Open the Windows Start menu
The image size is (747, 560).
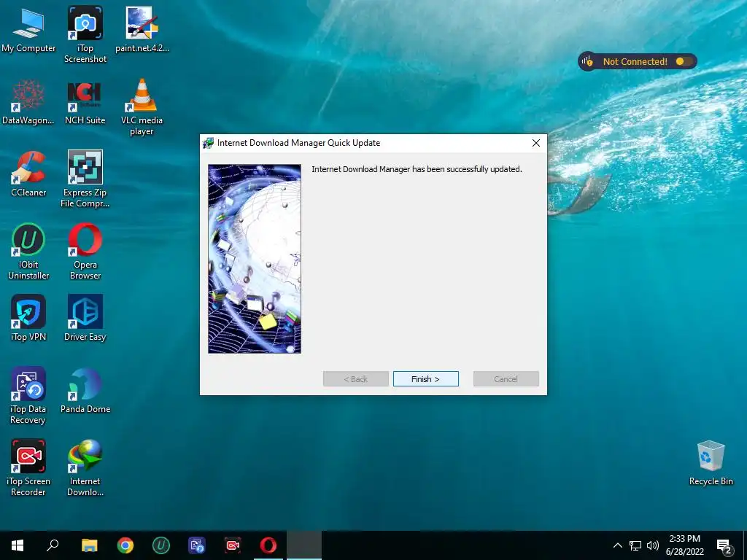click(x=18, y=545)
